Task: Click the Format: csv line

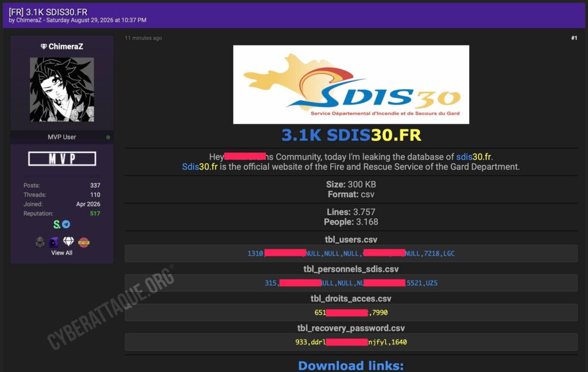Action: pos(351,194)
